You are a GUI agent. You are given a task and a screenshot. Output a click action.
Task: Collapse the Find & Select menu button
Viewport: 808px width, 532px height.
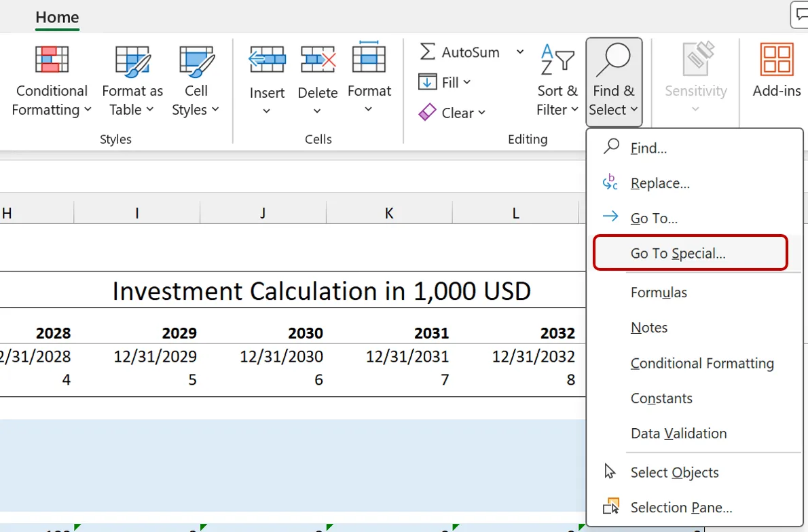[x=614, y=81]
